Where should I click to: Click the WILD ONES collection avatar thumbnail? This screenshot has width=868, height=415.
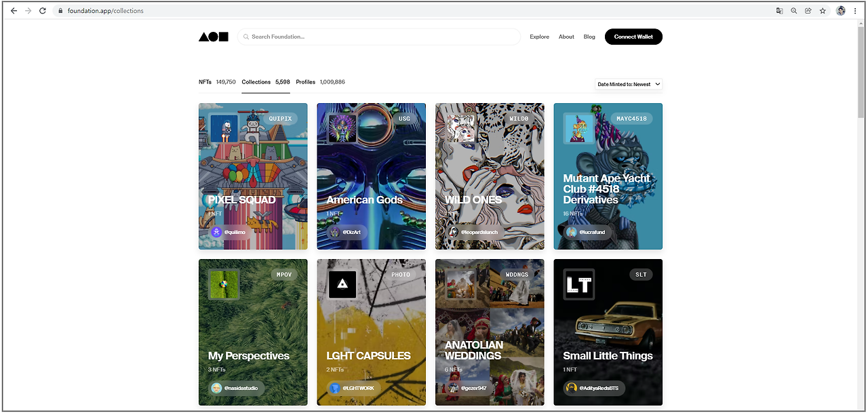point(460,128)
